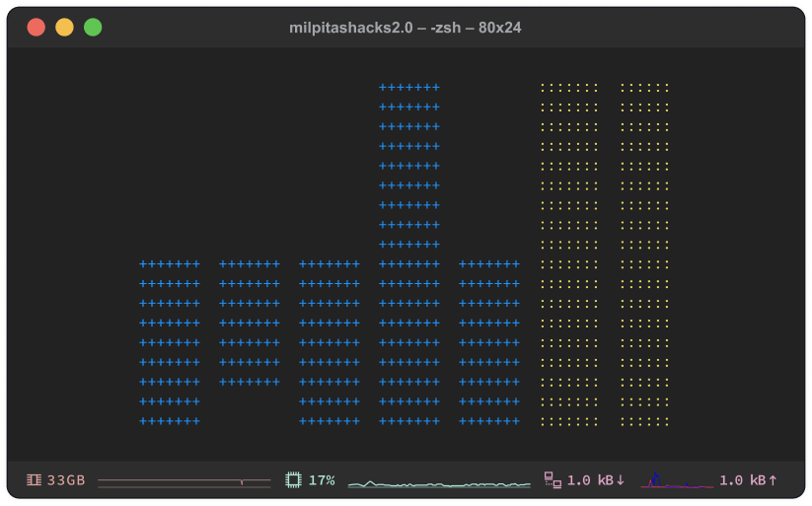Viewport: 812px width, 506px height.
Task: Click the network traffic graph
Action: tap(677, 481)
